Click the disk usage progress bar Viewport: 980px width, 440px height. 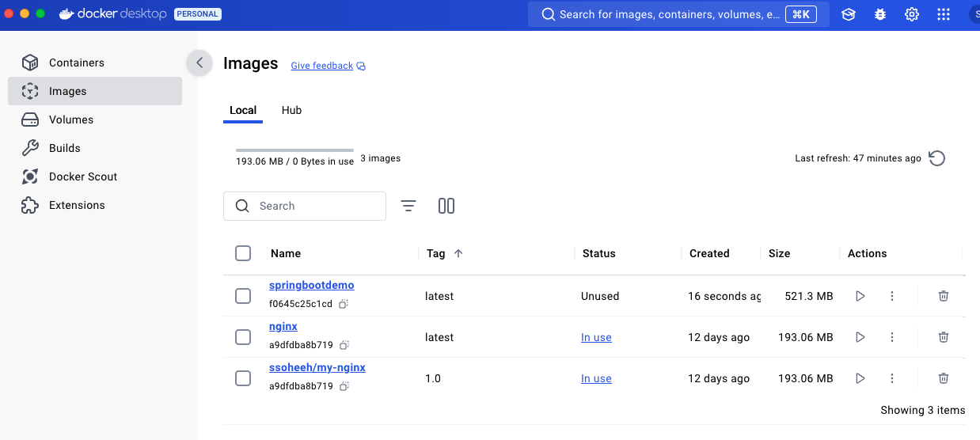click(294, 150)
